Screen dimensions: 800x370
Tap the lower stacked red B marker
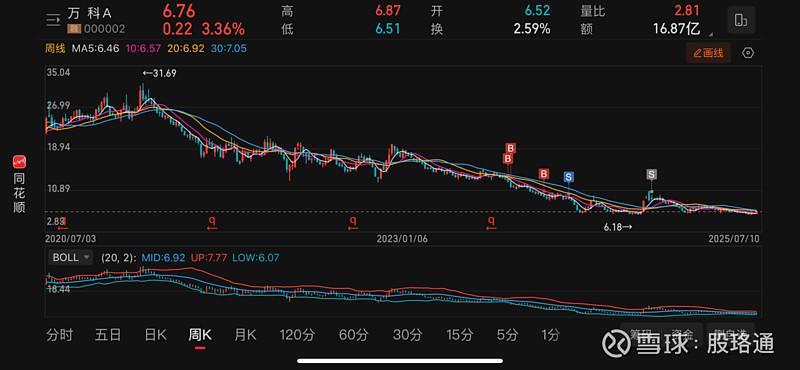[x=508, y=159]
